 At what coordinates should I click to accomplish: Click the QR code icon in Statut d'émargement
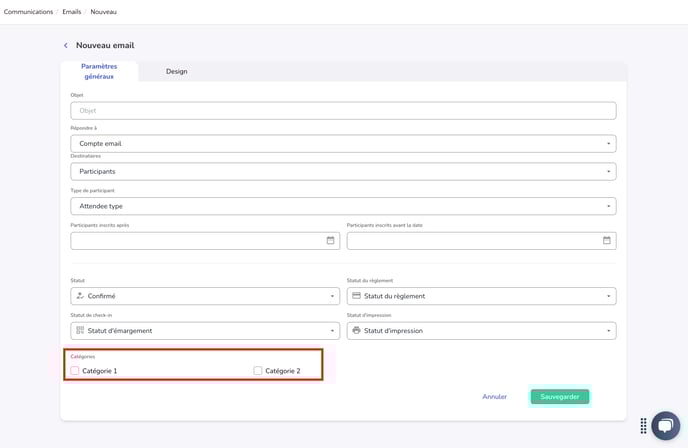click(x=80, y=330)
